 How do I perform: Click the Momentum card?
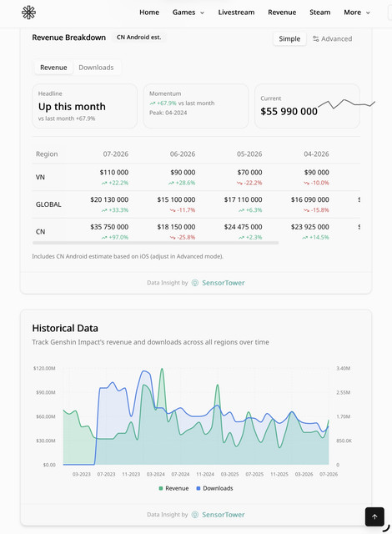[x=196, y=106]
